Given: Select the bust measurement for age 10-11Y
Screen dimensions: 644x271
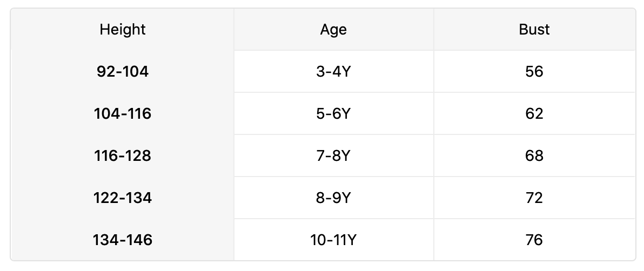Looking at the screenshot, I should (x=534, y=240).
